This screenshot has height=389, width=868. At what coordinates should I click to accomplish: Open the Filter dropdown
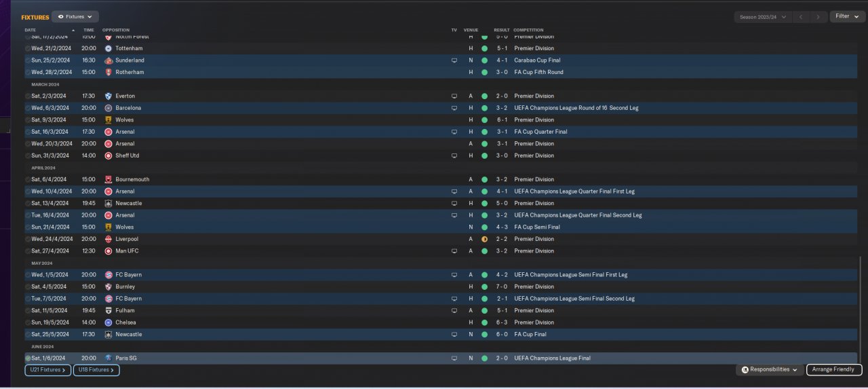847,16
